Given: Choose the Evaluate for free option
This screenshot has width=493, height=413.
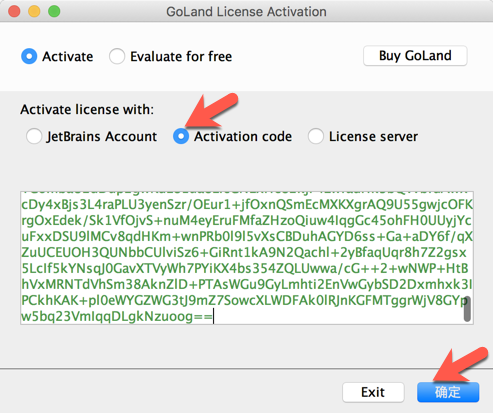Looking at the screenshot, I should tap(117, 56).
